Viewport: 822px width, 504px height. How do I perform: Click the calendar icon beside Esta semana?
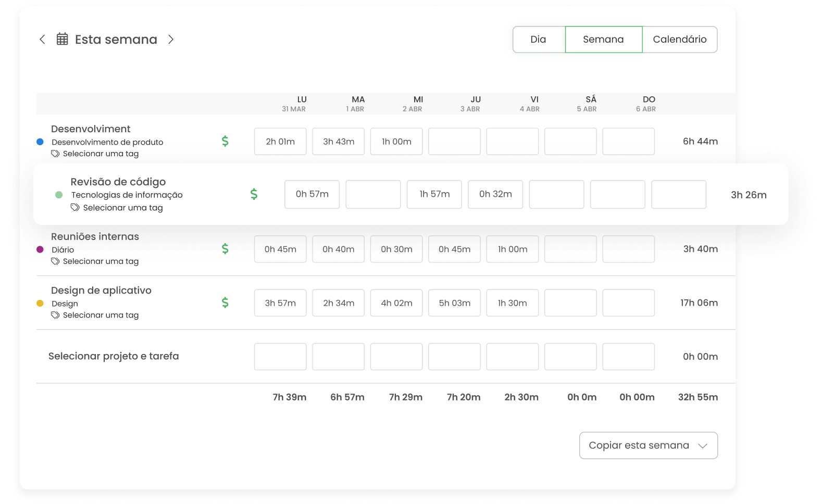click(63, 39)
